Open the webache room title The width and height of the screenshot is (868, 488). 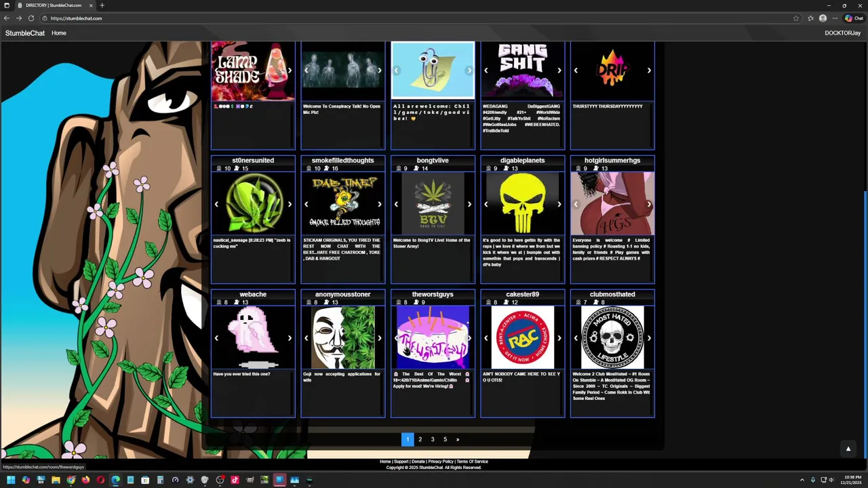pos(253,294)
